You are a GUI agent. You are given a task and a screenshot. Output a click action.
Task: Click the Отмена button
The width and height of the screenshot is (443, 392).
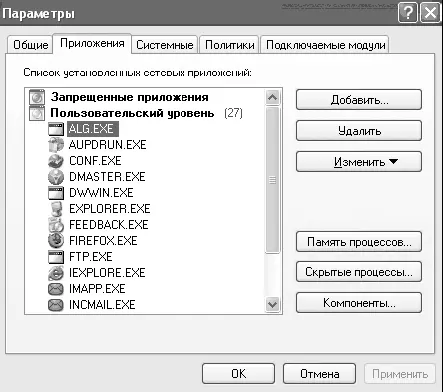319,374
